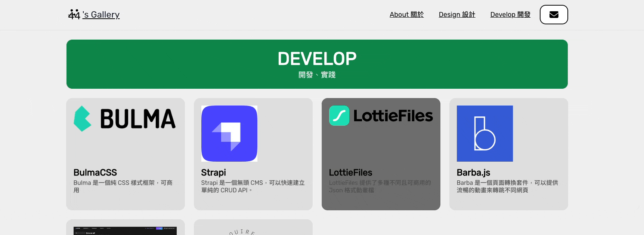Screen dimensions: 644x235
Task: Open the LottieFiles card title
Action: coord(350,173)
